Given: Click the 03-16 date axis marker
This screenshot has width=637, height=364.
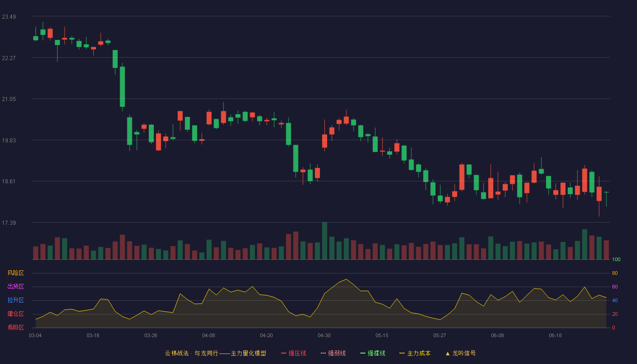Looking at the screenshot, I should tap(93, 335).
